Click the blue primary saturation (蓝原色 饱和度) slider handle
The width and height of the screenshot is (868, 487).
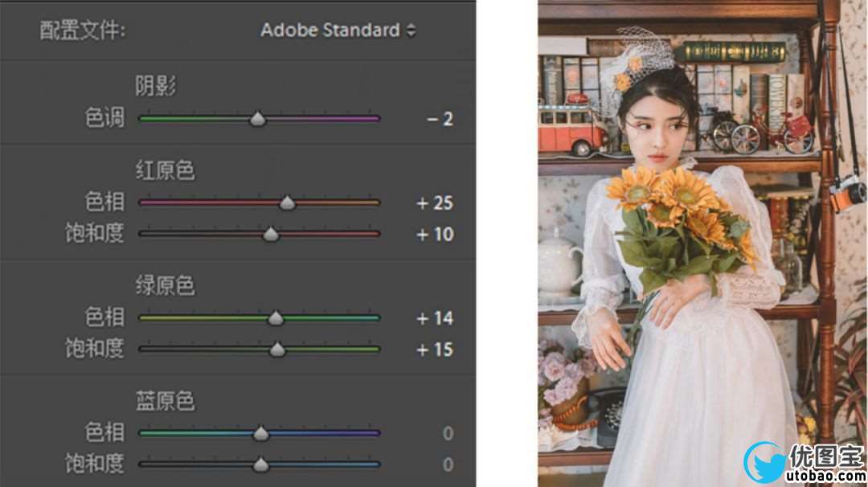[x=260, y=464]
